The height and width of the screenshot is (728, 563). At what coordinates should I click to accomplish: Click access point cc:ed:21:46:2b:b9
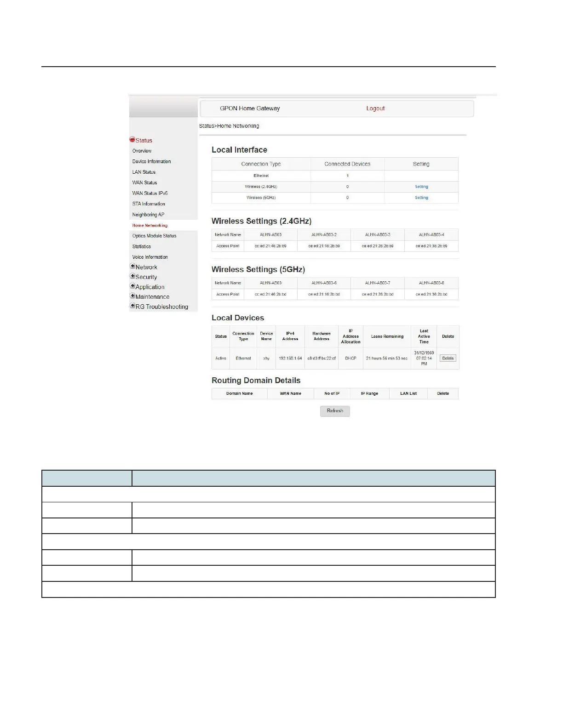[x=270, y=246]
